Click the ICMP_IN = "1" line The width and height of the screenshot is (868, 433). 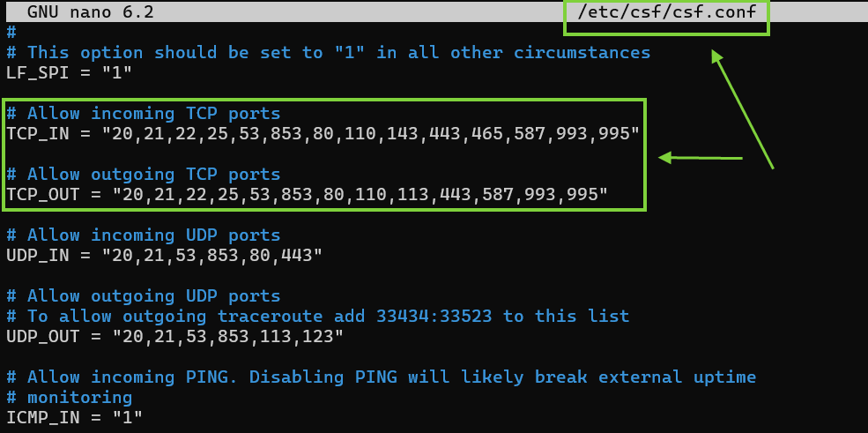point(74,417)
